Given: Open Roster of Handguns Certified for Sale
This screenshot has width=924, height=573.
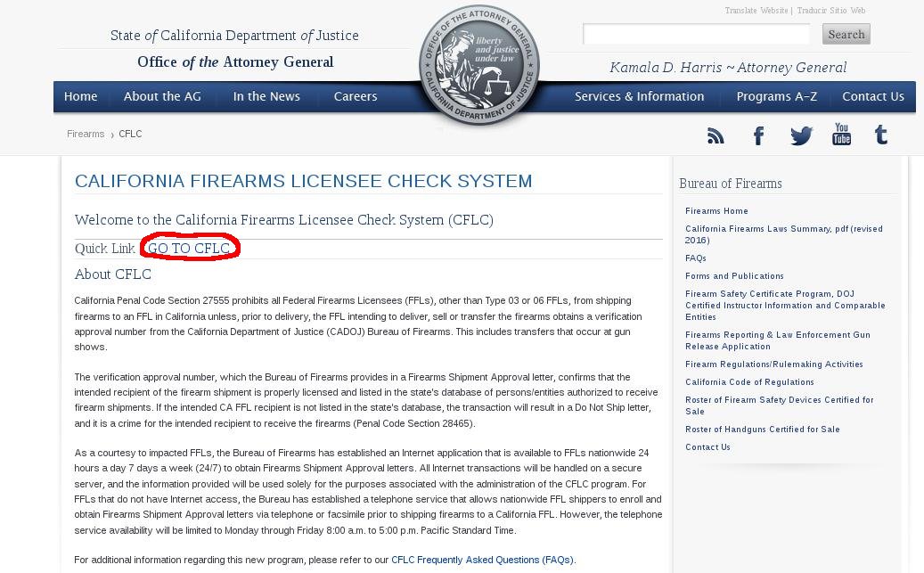Looking at the screenshot, I should point(763,430).
